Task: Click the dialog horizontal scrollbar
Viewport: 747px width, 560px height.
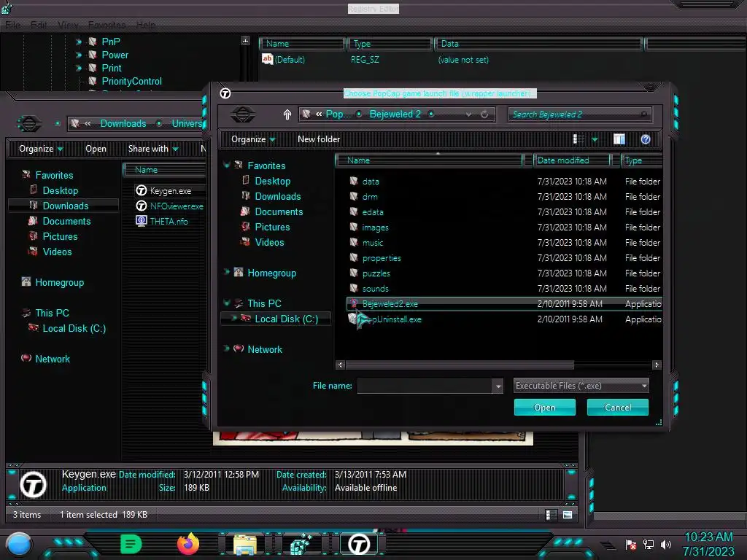Action: point(460,365)
